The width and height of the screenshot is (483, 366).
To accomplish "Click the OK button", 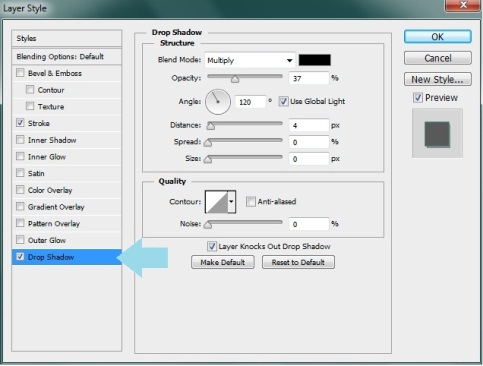I will tap(438, 37).
